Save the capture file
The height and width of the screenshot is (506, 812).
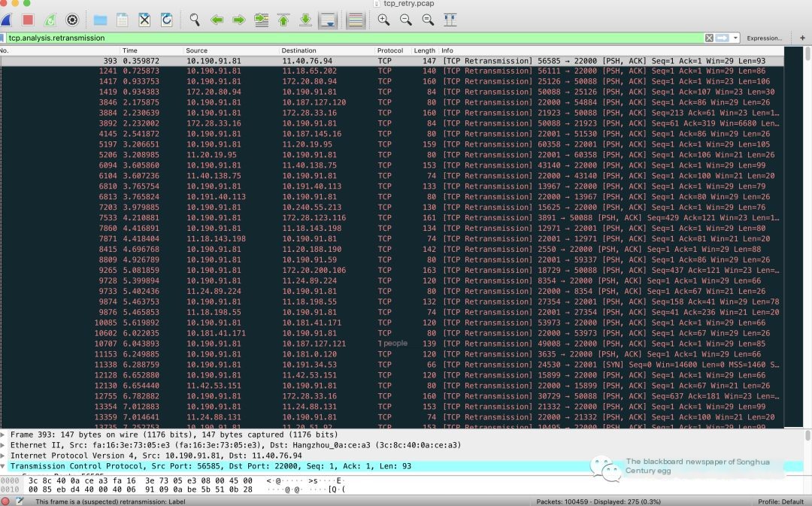point(123,20)
